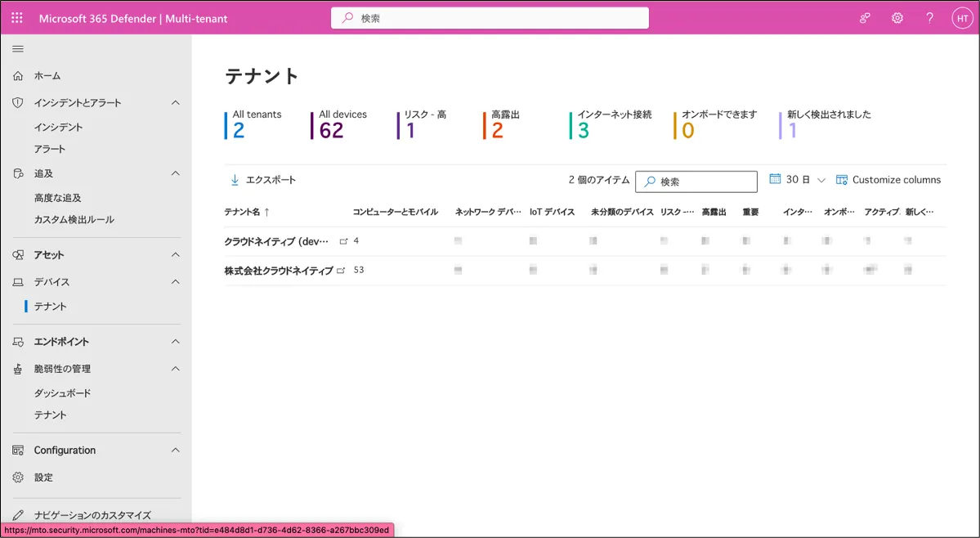Screen dimensions: 980x538
Task: Open the 株式会社クラウドネイティブ tenant external link icon
Action: pyautogui.click(x=342, y=271)
